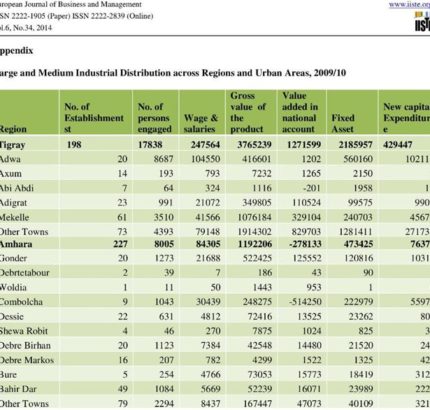Image resolution: width=430 pixels, height=410 pixels.
Task: Select the table title about Industrial Distribution
Action: pyautogui.click(x=172, y=73)
